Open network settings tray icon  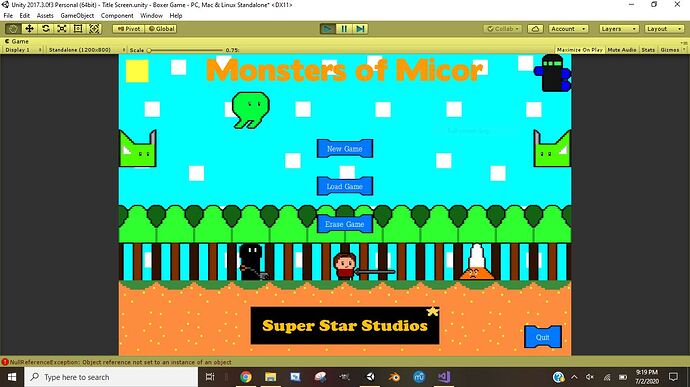tap(607, 377)
